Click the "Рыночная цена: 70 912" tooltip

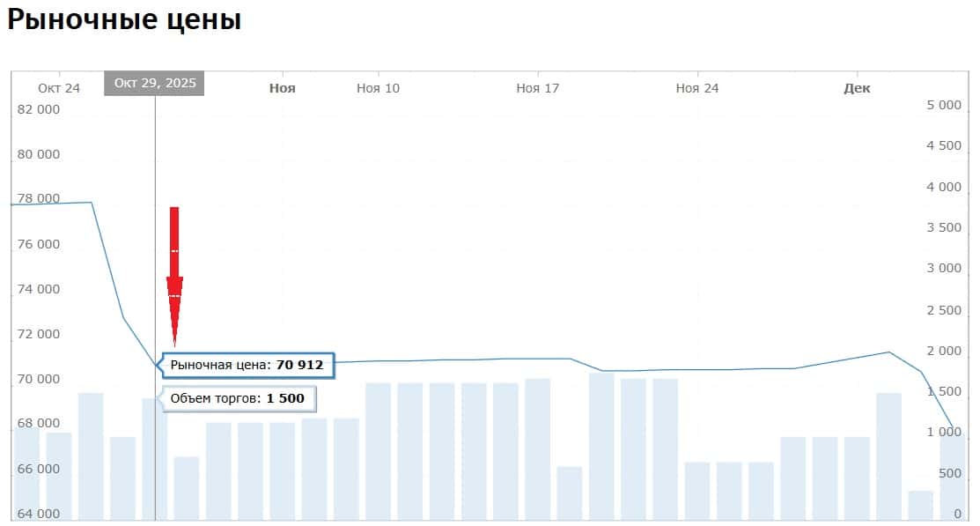[247, 365]
